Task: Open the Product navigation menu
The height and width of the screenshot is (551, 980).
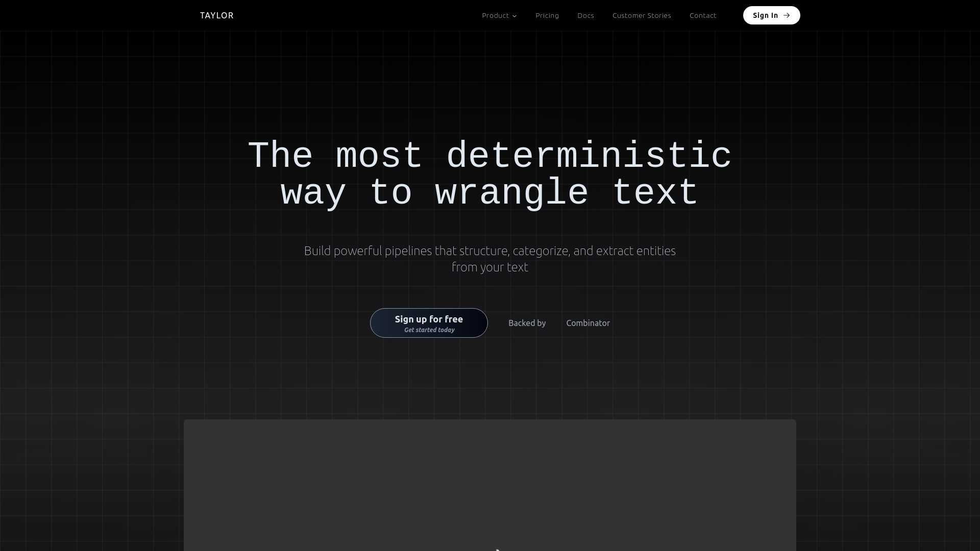Action: click(x=495, y=15)
